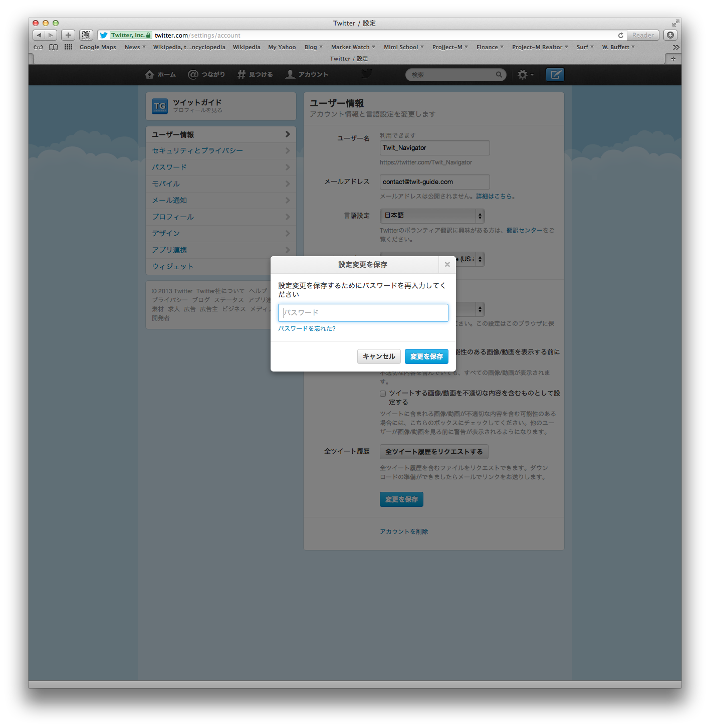The height and width of the screenshot is (728, 710).
Task: Expand the Market Watch bookmarks folder
Action: coord(353,47)
